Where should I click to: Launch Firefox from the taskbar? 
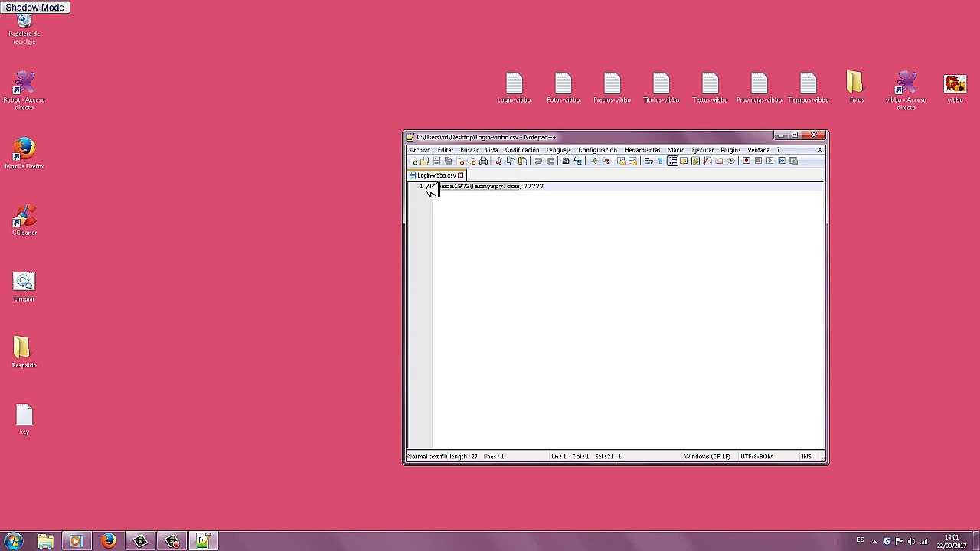108,541
